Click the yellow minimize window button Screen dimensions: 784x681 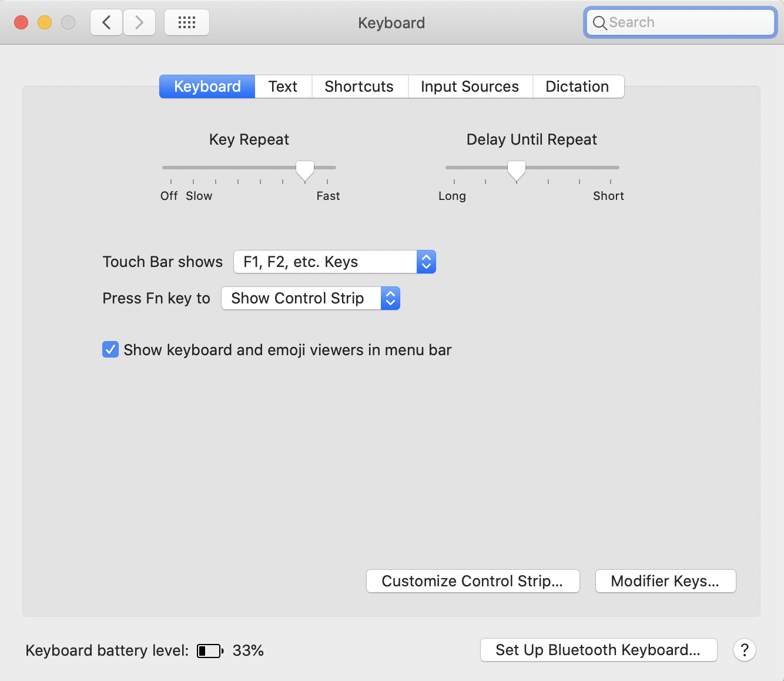click(45, 22)
